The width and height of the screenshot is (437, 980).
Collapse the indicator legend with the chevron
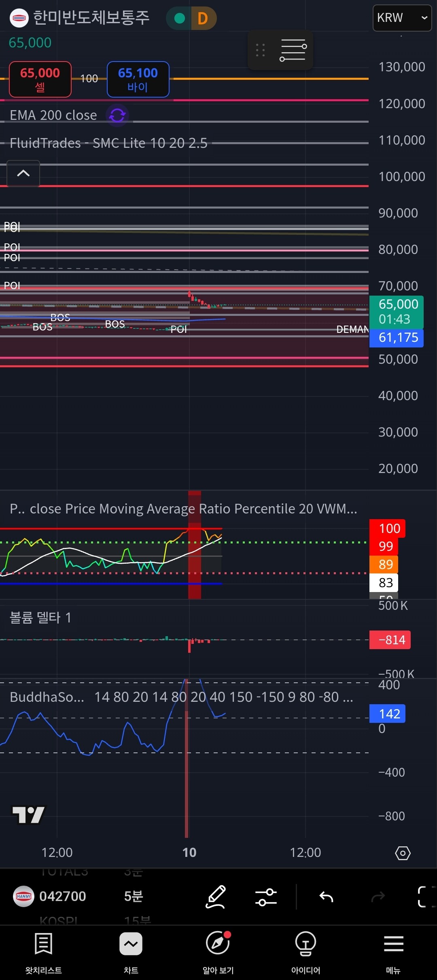pyautogui.click(x=23, y=173)
